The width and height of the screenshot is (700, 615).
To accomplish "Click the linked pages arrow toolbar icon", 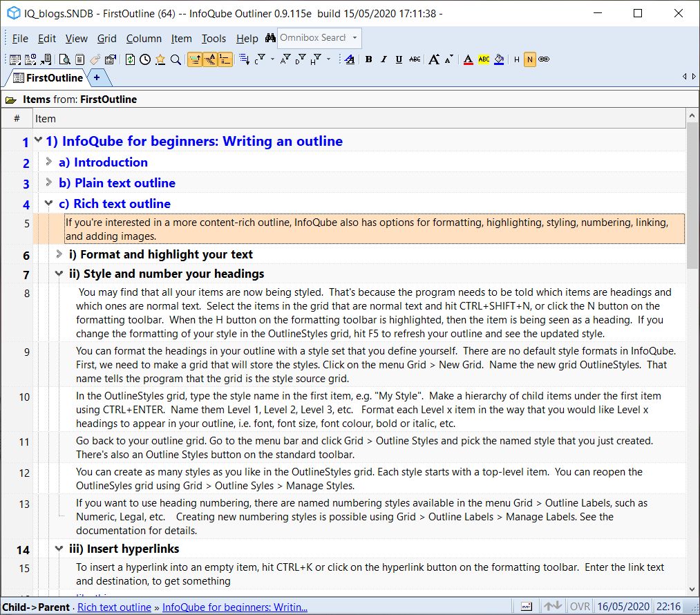I will tap(46, 59).
